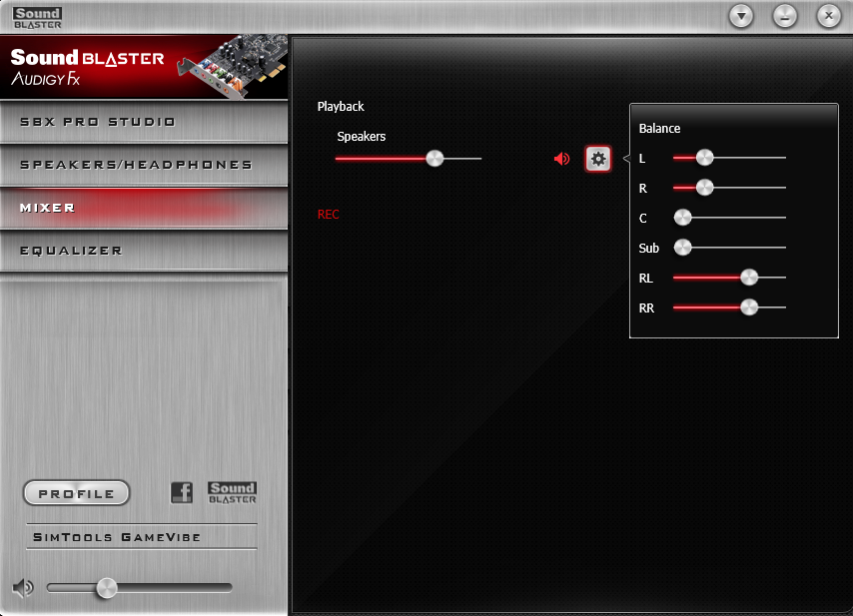Toggle the Speakers balance settings gear

point(598,159)
